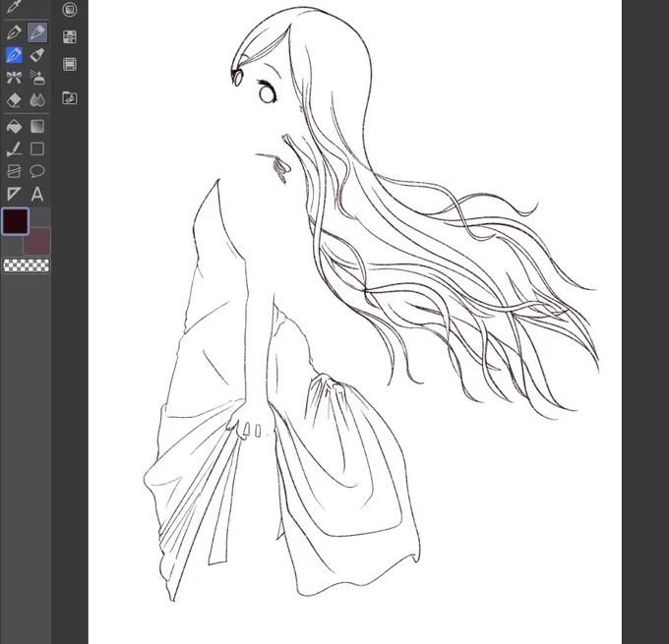The height and width of the screenshot is (644, 669).
Task: Select the Pen nib tool
Action: pyautogui.click(x=14, y=32)
